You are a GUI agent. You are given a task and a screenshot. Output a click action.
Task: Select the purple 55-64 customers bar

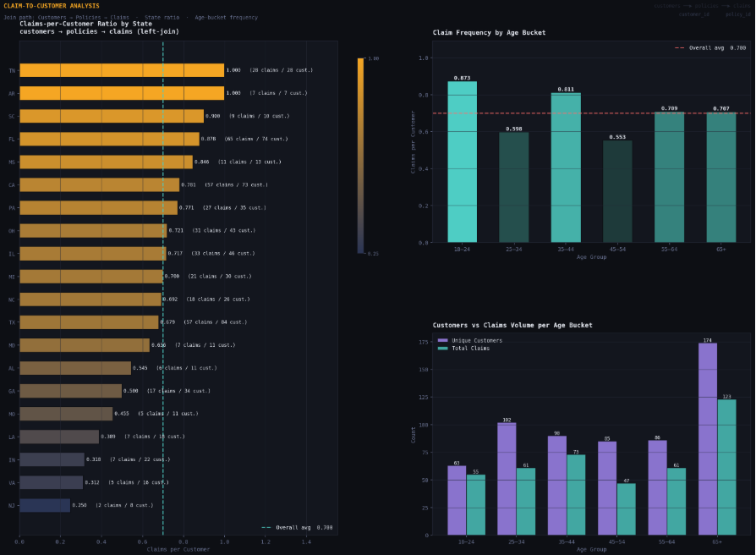click(x=658, y=488)
